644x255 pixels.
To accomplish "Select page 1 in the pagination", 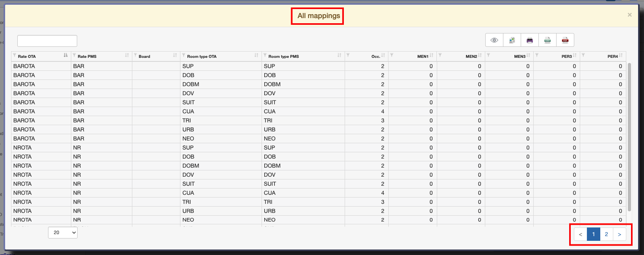I will tap(594, 234).
